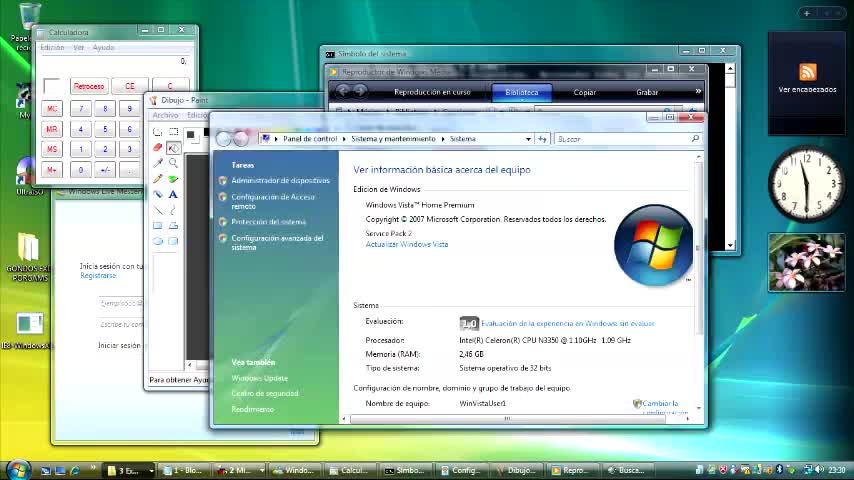
Task: Open the Windows Start orb
Action: [x=19, y=469]
